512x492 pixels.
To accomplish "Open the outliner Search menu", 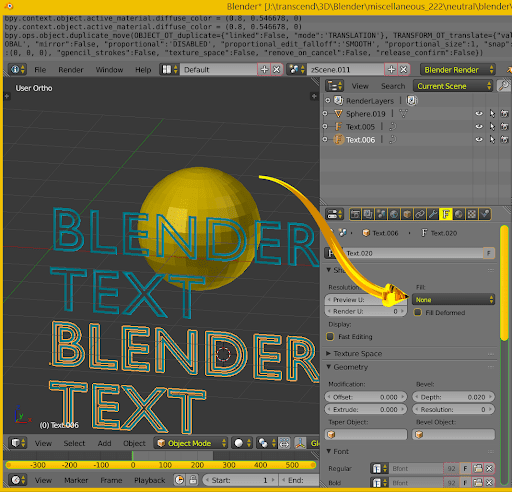I will pos(393,86).
